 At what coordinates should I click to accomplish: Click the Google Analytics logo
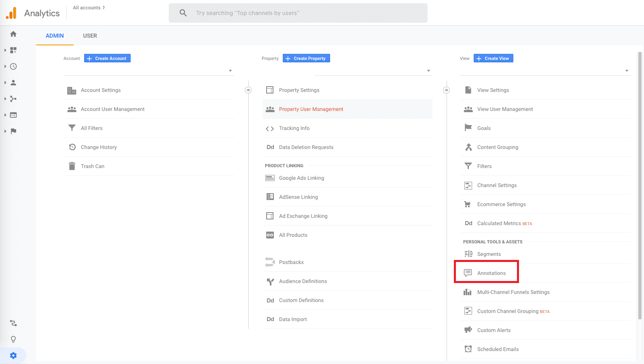[11, 13]
